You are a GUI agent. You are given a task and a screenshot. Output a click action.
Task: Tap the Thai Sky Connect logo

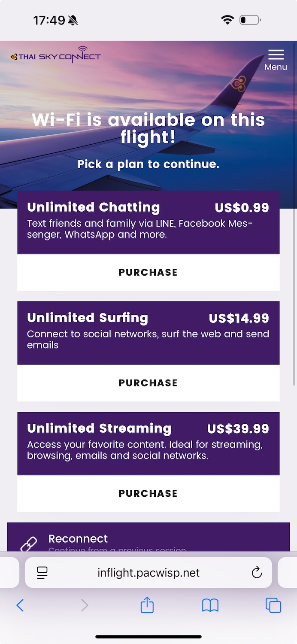pos(56,56)
